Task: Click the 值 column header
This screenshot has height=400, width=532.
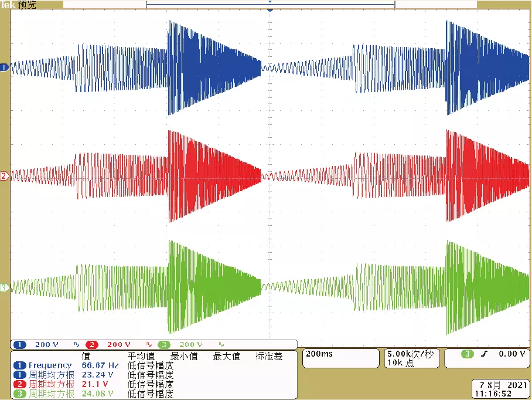Action: [x=86, y=356]
